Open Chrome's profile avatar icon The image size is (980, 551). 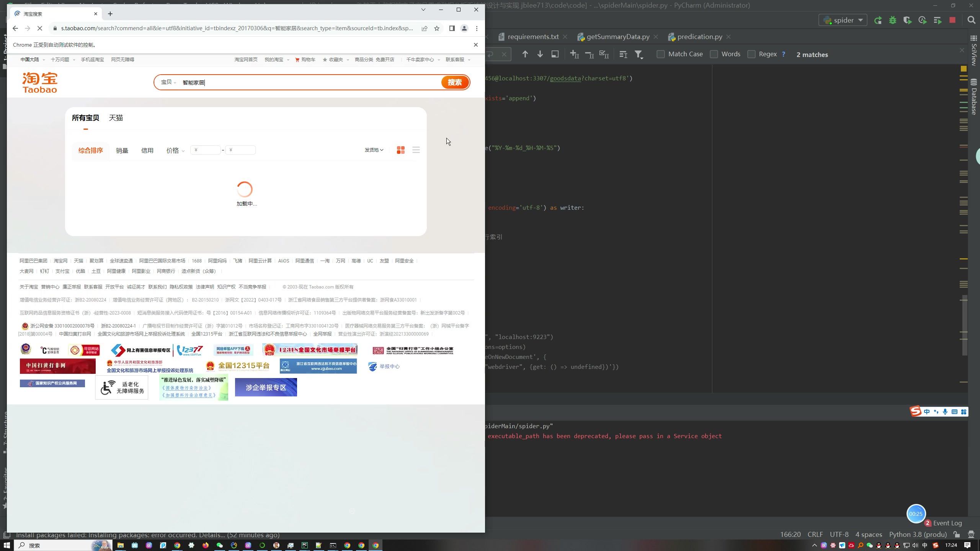click(464, 28)
